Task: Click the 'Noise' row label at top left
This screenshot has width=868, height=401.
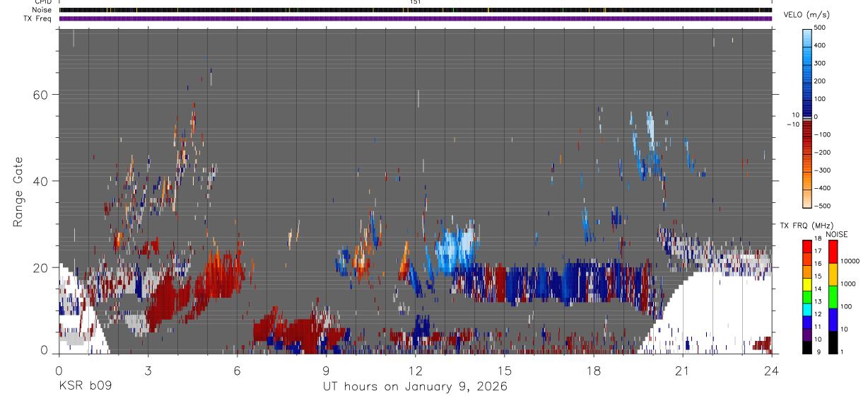Action: pos(42,10)
